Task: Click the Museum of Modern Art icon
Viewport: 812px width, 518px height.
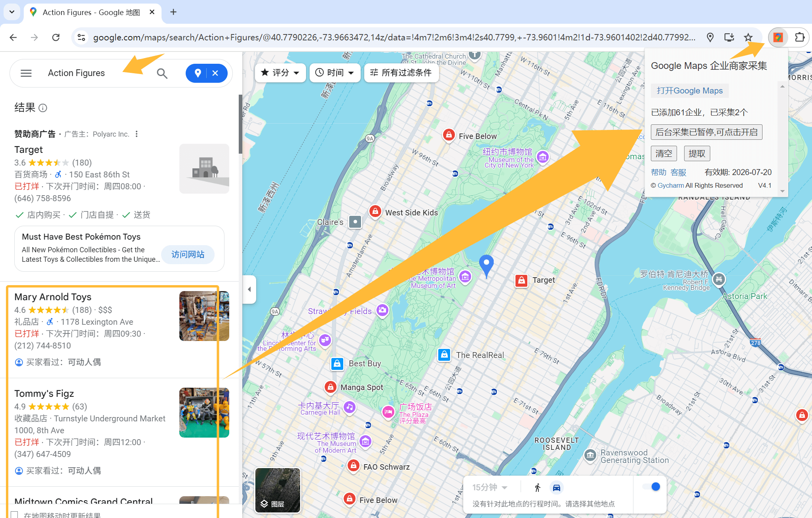Action: [365, 441]
